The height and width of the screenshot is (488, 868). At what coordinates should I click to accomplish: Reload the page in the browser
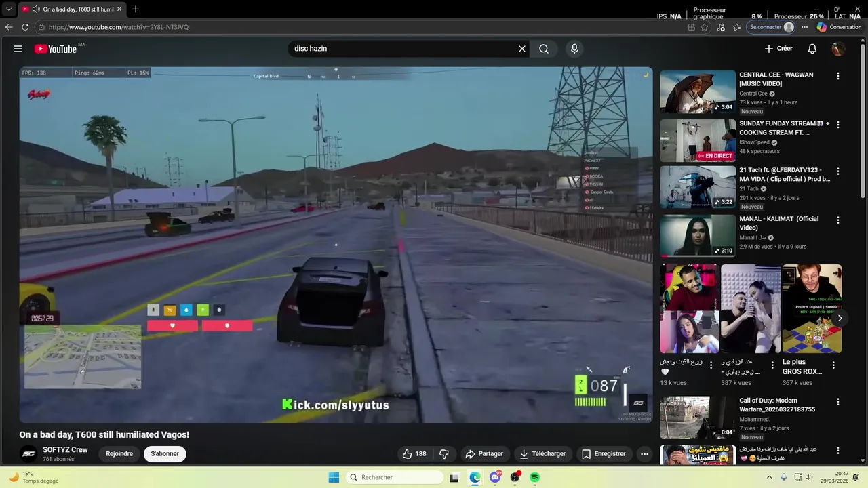point(25,27)
